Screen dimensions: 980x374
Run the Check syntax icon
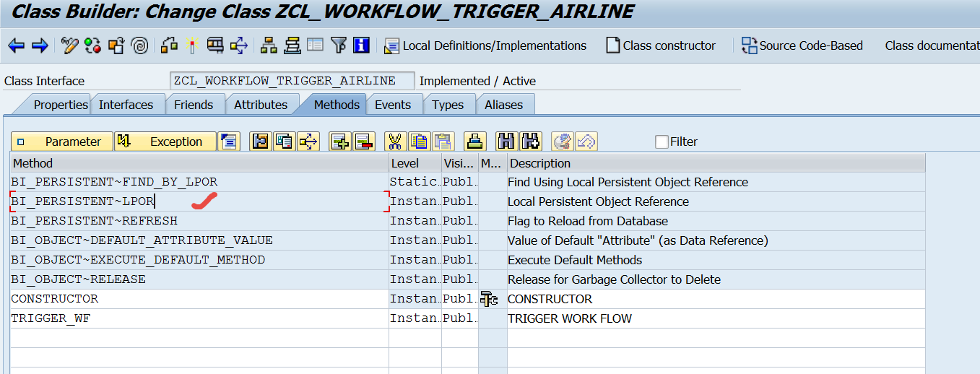170,45
